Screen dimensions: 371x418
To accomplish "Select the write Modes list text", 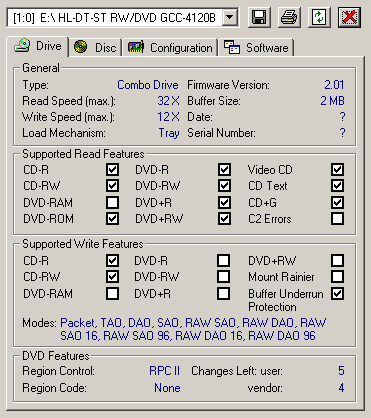I will click(x=193, y=329).
